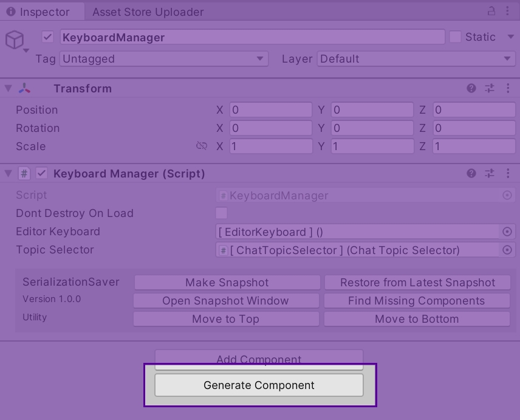Click object picker for Editor Keyboard field
This screenshot has height=420, width=520.
(x=507, y=232)
